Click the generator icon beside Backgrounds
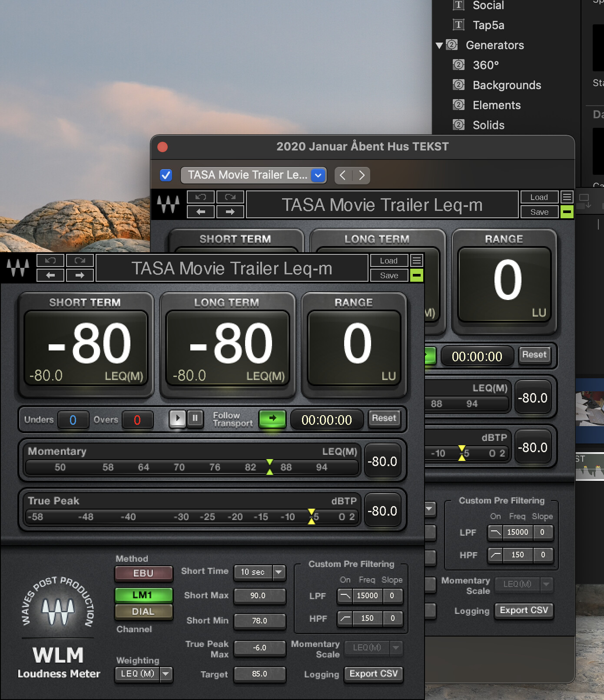 coord(458,85)
